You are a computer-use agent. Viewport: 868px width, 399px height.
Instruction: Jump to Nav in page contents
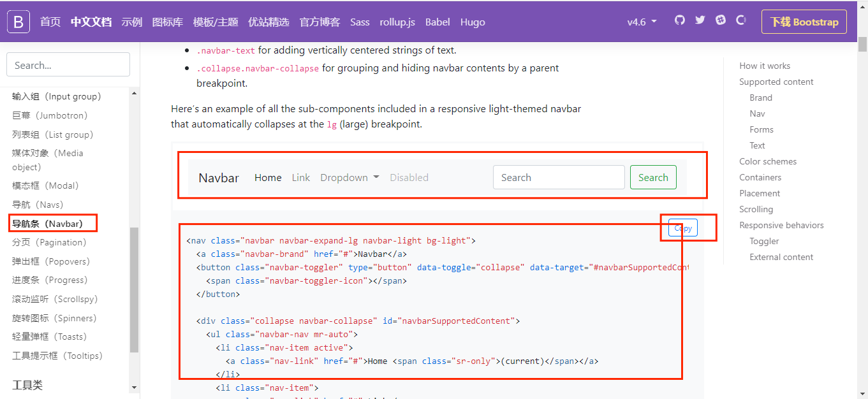[x=757, y=113]
